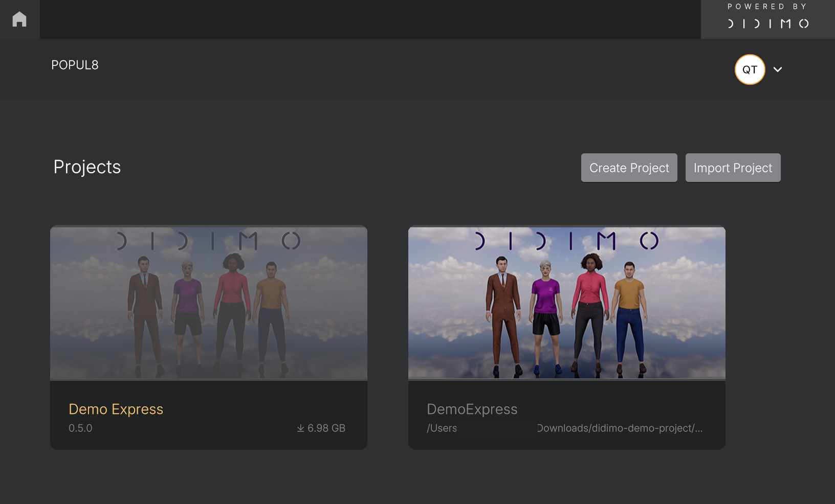Open the QT user avatar
Viewport: 835px width, 504px height.
750,70
